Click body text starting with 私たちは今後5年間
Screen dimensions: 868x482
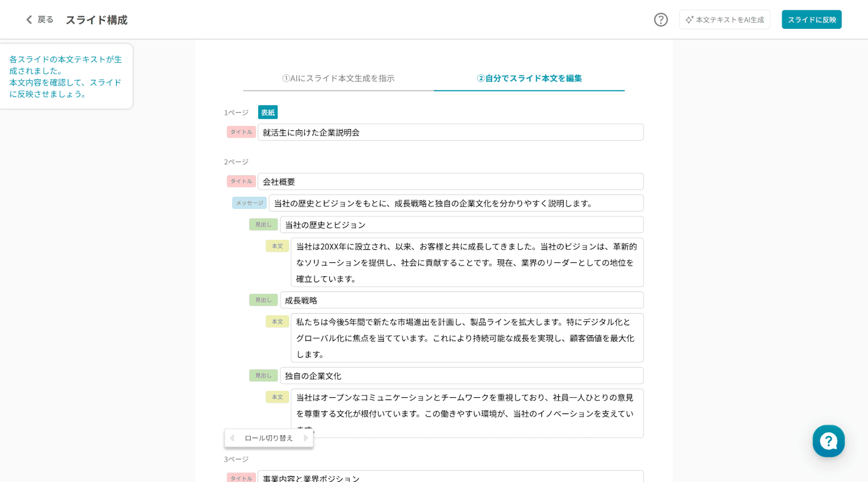467,338
